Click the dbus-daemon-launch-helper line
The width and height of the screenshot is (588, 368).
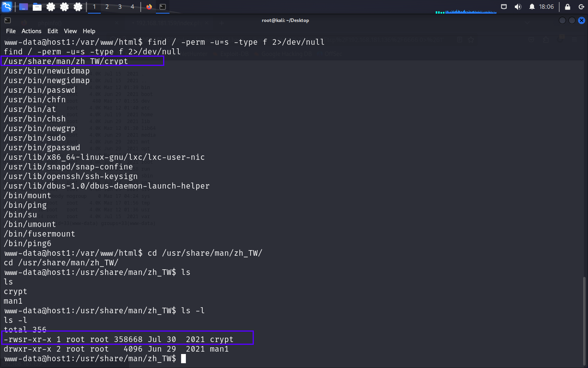point(107,186)
